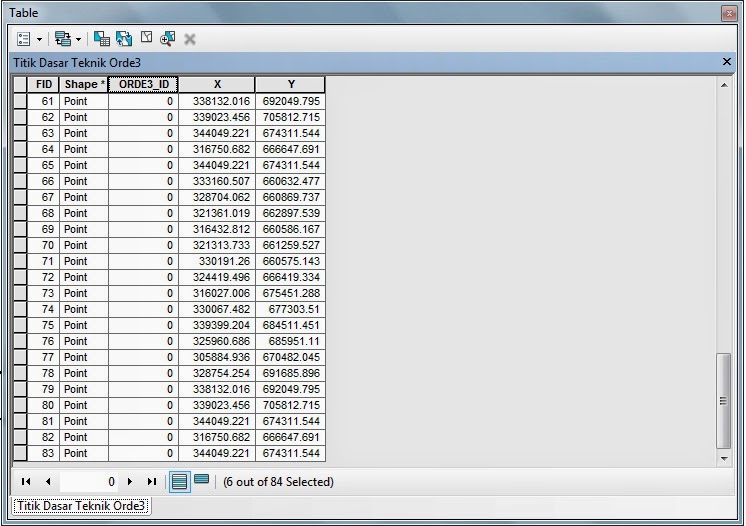This screenshot has width=746, height=526.
Task: Open the Table Options menu icon
Action: (x=23, y=39)
